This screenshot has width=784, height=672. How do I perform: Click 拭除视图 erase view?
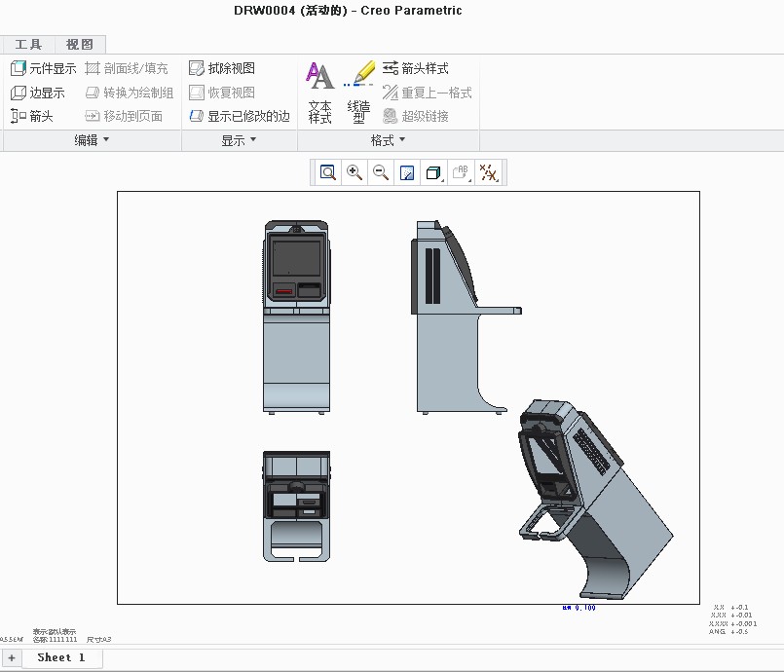pyautogui.click(x=222, y=69)
